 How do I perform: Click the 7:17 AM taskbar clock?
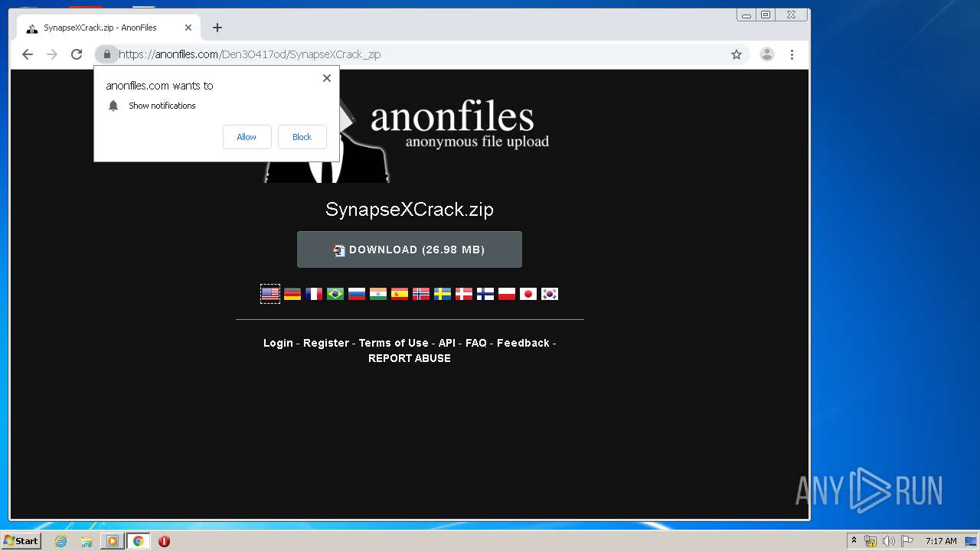point(941,541)
